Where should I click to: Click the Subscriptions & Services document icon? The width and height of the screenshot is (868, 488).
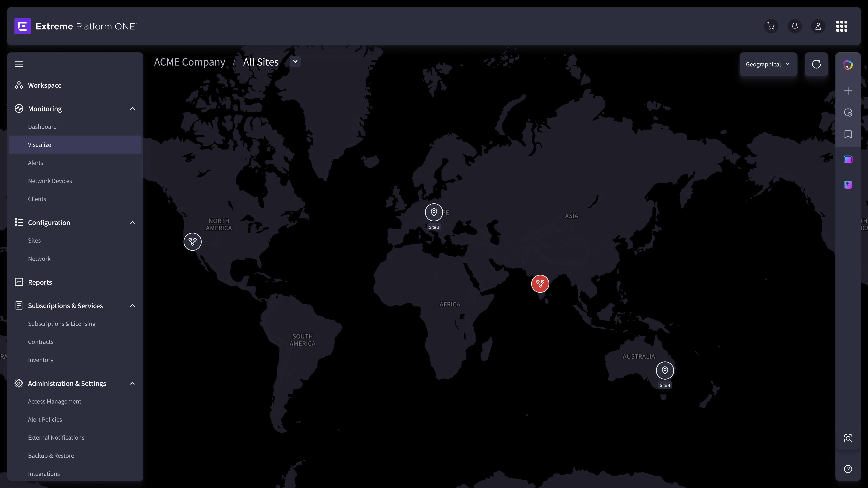coord(19,305)
